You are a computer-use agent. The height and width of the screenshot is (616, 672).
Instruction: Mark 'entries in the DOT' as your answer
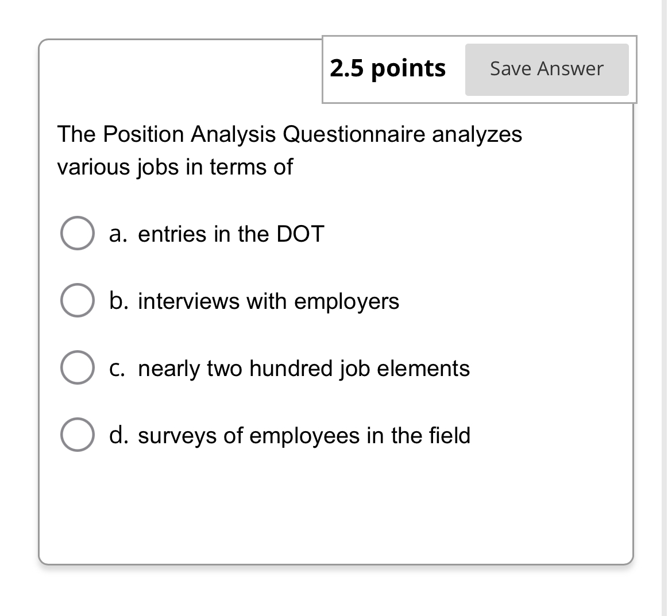pos(76,234)
